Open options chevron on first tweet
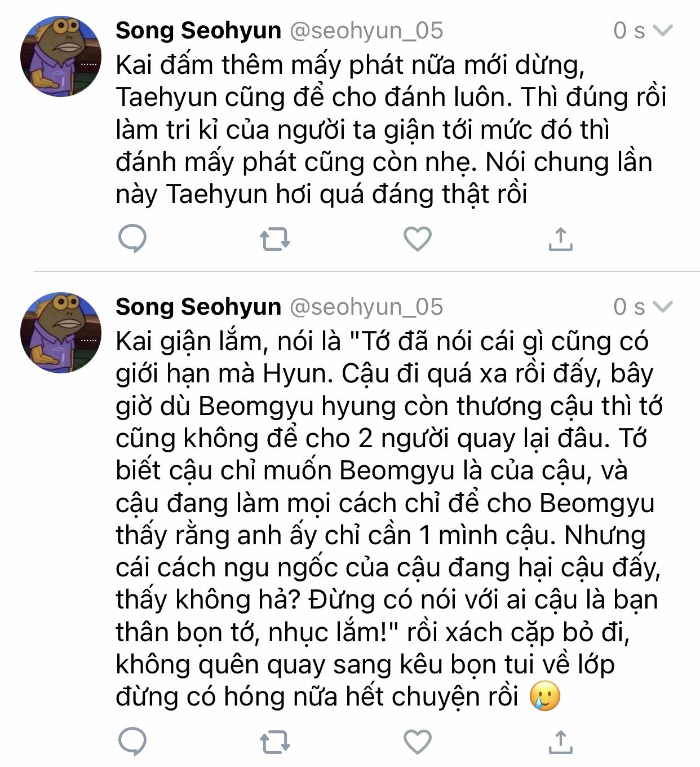 (x=662, y=30)
